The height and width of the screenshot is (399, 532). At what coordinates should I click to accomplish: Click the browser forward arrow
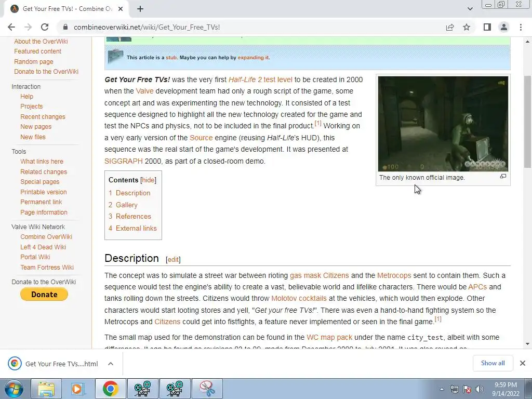(x=28, y=27)
